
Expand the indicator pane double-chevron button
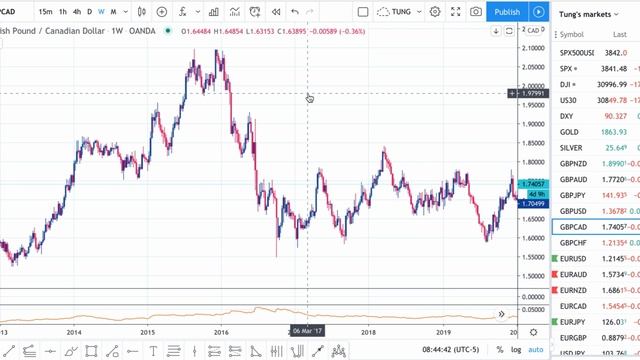(x=501, y=314)
